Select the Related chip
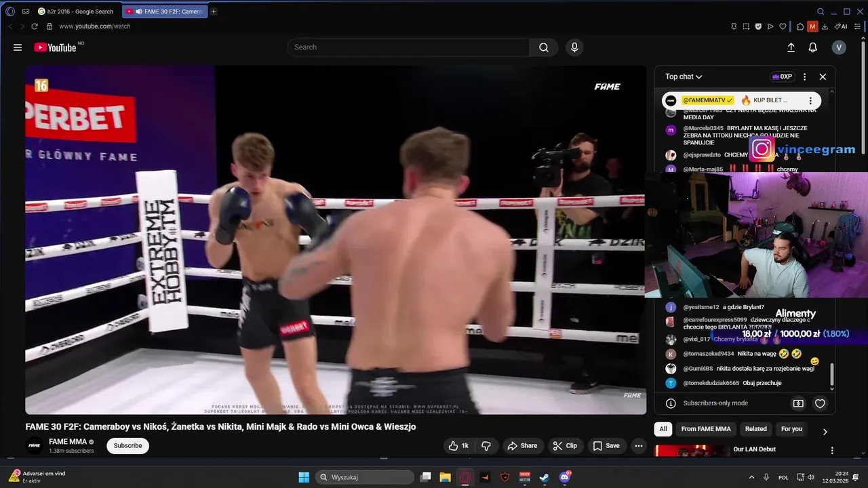 [755, 429]
